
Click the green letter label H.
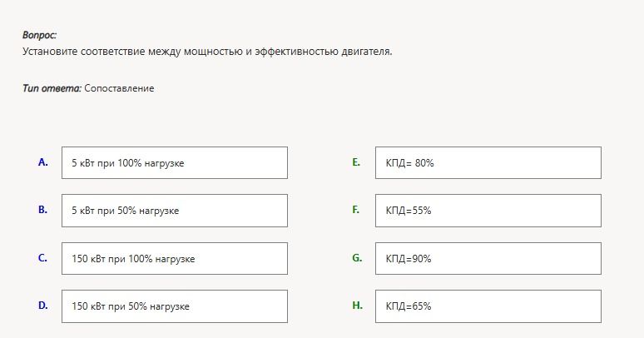pos(357,306)
